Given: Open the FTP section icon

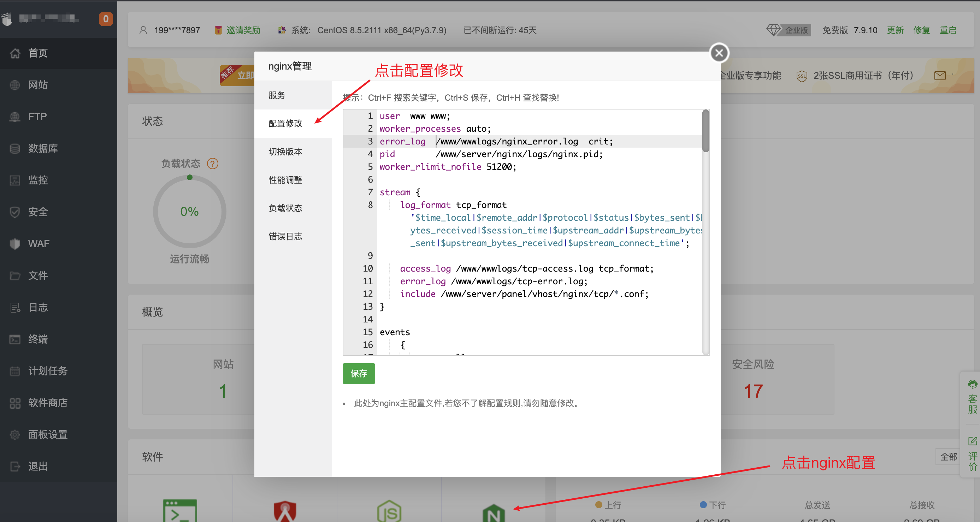Looking at the screenshot, I should coord(15,117).
